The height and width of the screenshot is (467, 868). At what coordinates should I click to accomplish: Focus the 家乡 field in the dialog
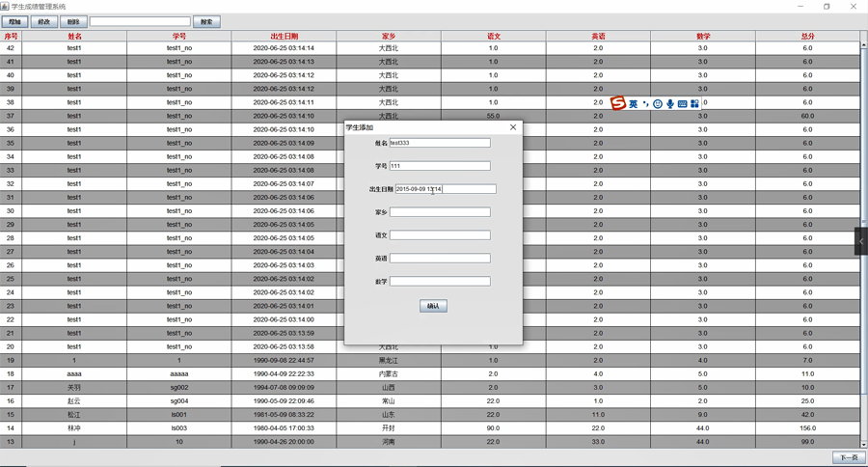coord(440,212)
